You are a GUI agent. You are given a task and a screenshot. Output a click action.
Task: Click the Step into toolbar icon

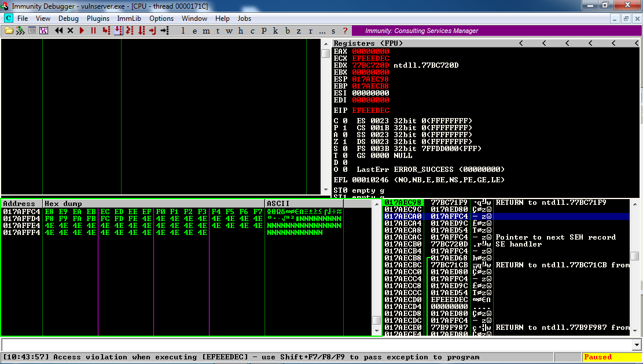106,31
